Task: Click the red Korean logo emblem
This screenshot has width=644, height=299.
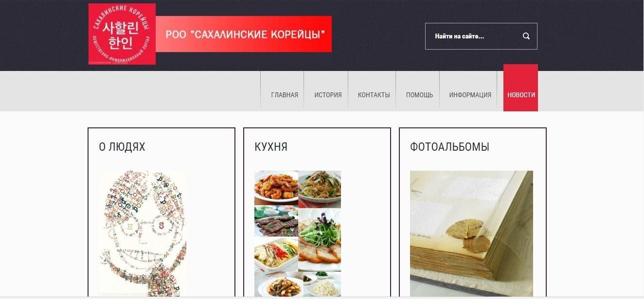Action: pyautogui.click(x=122, y=34)
